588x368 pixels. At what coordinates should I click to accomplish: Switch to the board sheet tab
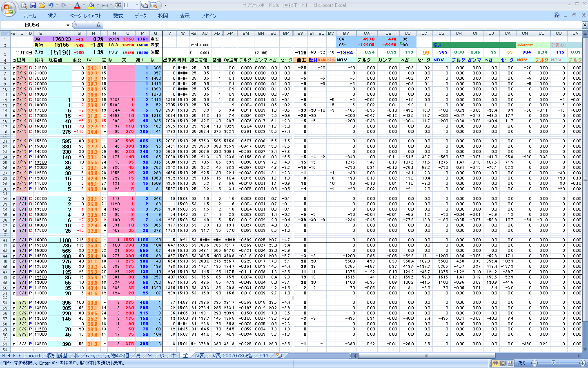click(33, 356)
